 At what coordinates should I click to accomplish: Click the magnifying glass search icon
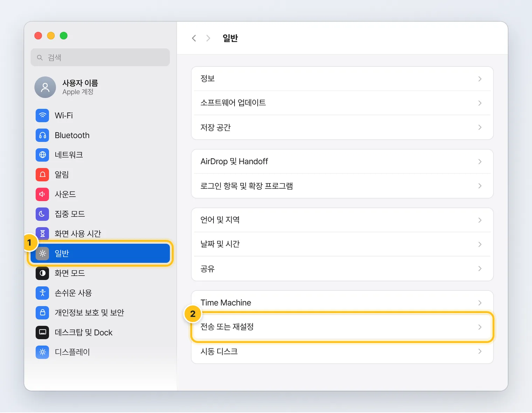coord(40,57)
